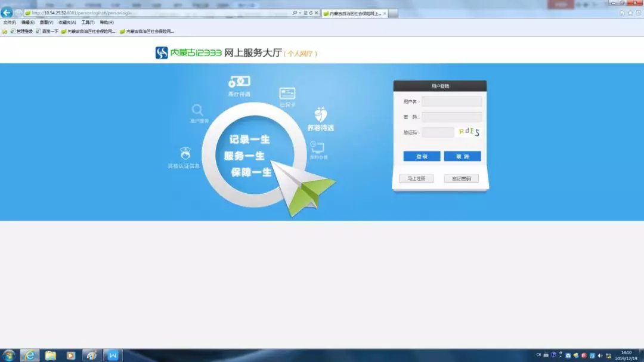
Task: Click the CH input language indicator
Action: 538,355
